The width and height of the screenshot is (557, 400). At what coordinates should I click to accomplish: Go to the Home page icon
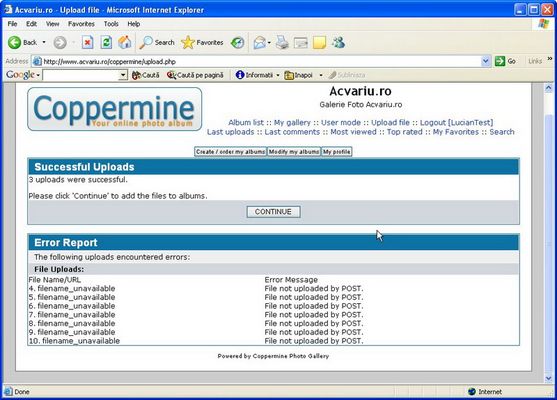(x=125, y=43)
